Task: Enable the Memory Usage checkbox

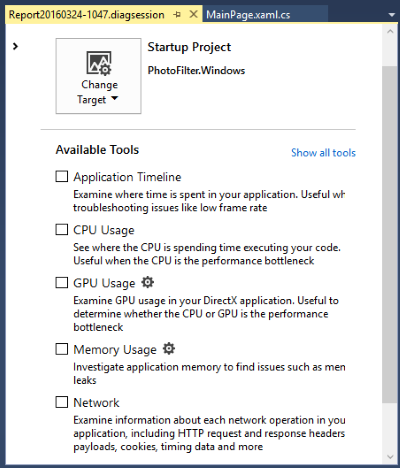Action: 62,349
